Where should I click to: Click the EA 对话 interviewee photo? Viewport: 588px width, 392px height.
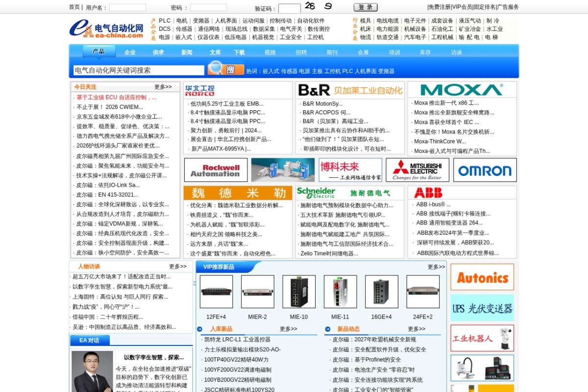92,371
